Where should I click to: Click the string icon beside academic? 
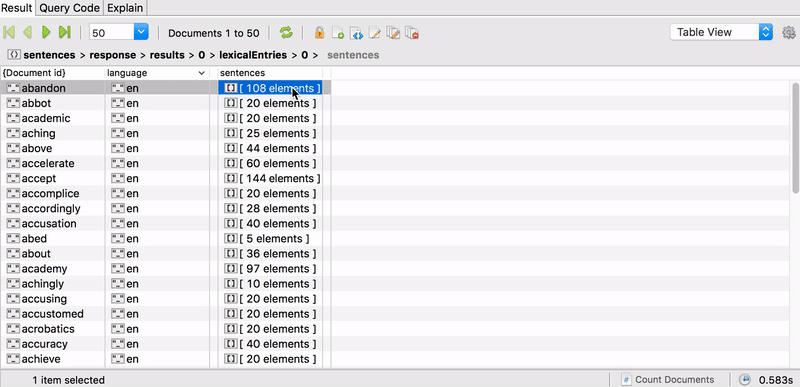[x=13, y=118]
